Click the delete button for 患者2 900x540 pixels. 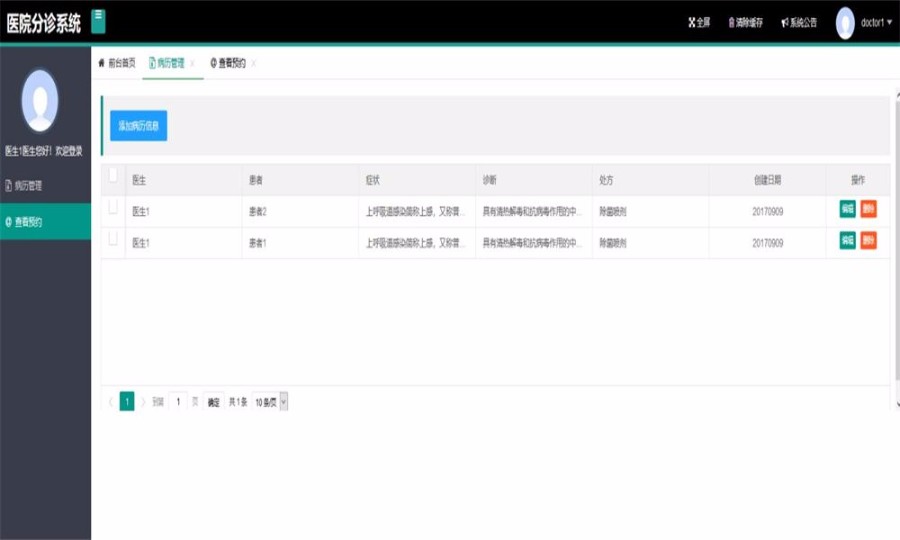pyautogui.click(x=868, y=209)
